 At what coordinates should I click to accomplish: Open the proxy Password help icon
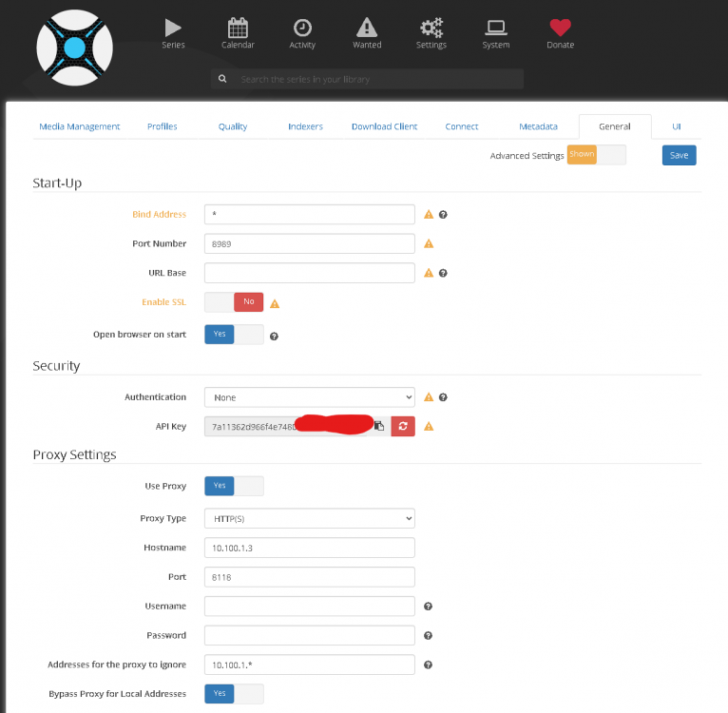click(x=428, y=635)
